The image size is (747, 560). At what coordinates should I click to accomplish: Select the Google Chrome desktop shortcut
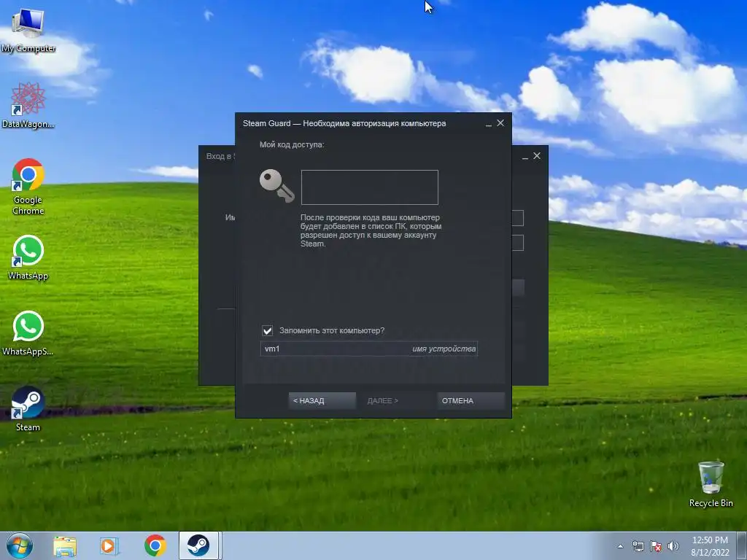point(28,187)
